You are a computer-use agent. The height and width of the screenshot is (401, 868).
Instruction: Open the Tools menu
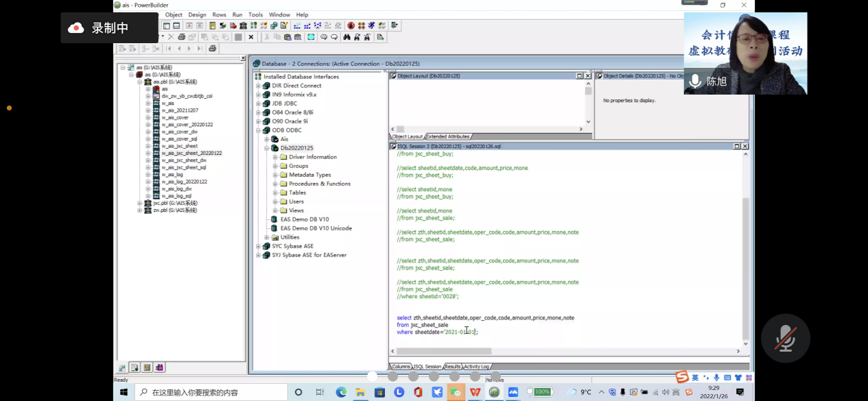point(255,14)
